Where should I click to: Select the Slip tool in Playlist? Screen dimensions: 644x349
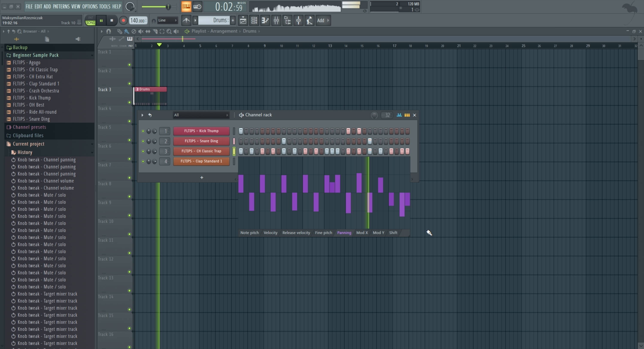[x=148, y=31]
